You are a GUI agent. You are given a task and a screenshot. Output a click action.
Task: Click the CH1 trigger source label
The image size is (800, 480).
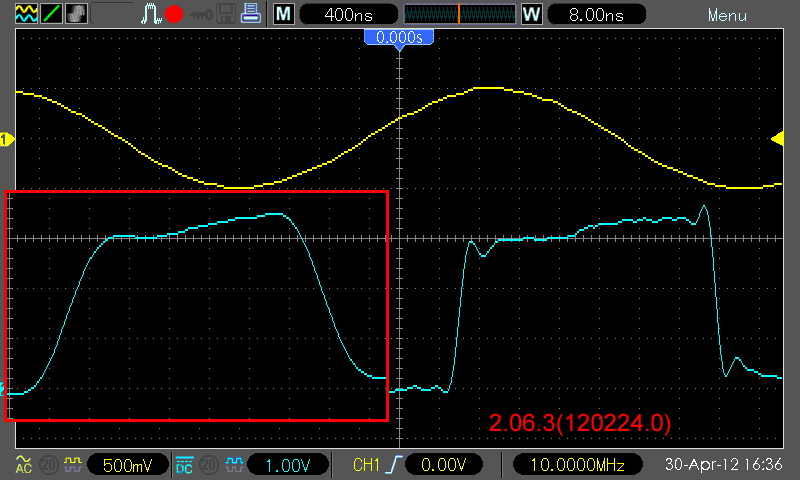(x=366, y=465)
